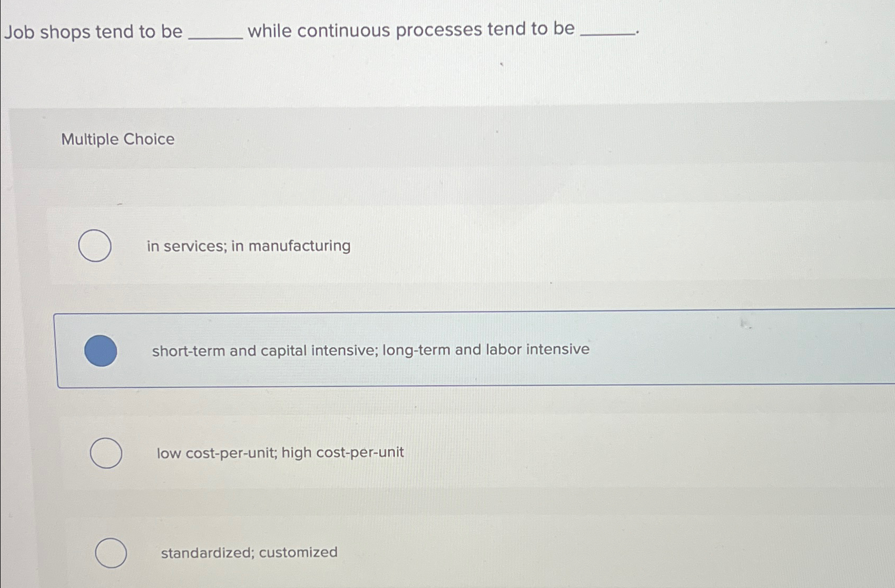The width and height of the screenshot is (895, 588).
Task: Select the "in services; in manufacturing" radio button
Action: (x=96, y=245)
